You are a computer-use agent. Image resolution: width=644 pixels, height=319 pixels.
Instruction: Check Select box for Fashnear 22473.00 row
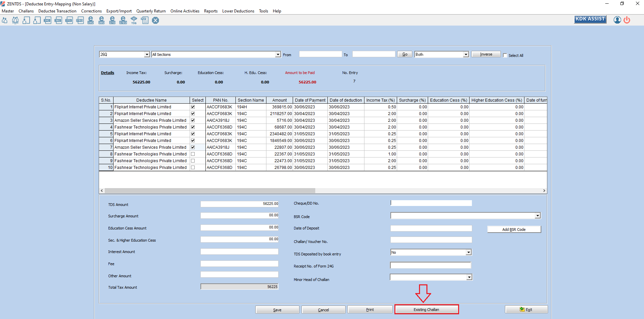193,161
